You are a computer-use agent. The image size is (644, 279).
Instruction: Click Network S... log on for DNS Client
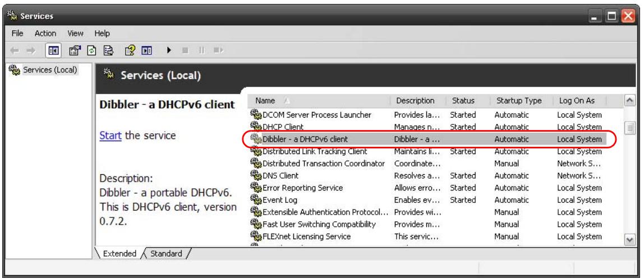pos(579,175)
